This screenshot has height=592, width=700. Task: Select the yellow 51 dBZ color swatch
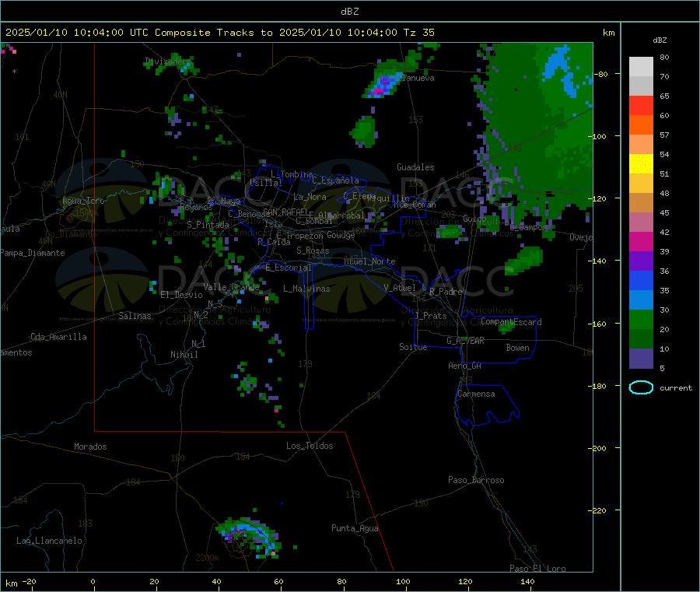click(x=641, y=164)
